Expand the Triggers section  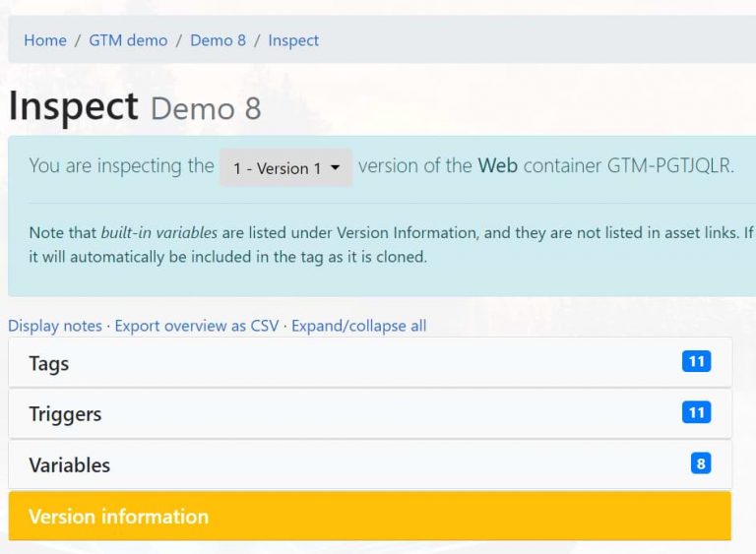pyautogui.click(x=65, y=414)
